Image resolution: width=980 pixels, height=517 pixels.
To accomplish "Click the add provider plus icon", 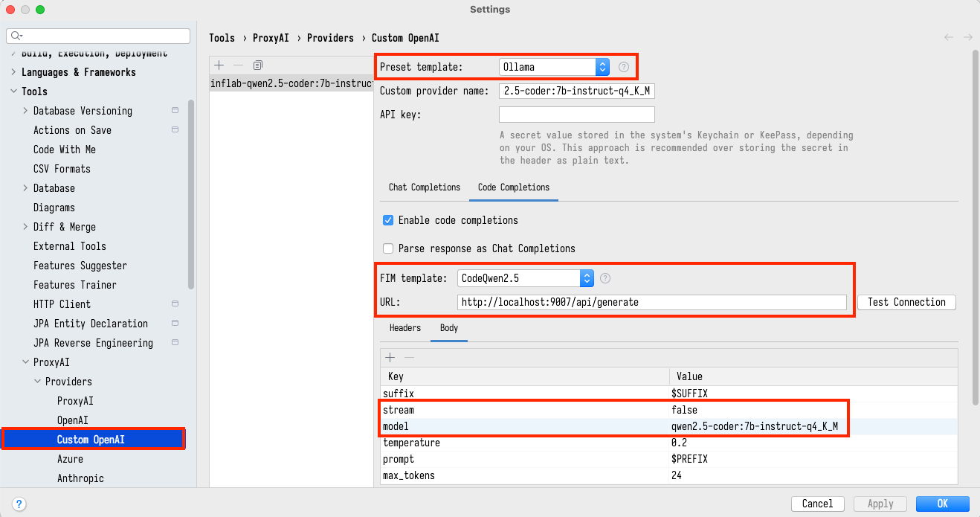I will coord(219,65).
